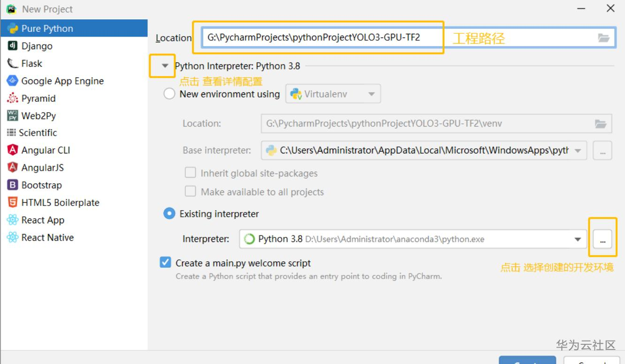625x364 pixels.
Task: Select the Bootstrap project type
Action: click(x=74, y=185)
